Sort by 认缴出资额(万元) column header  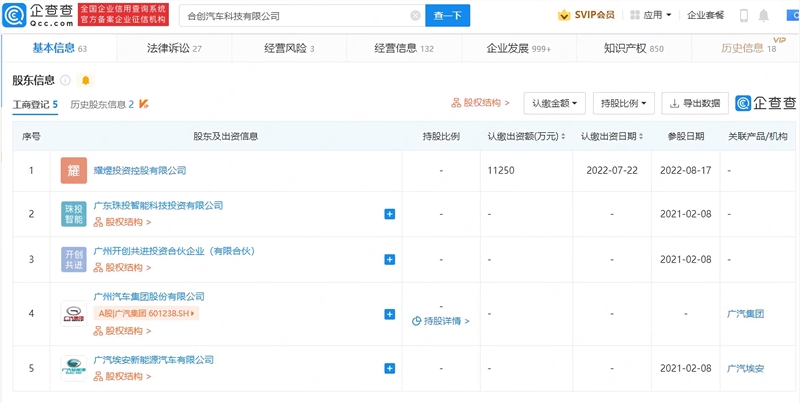[527, 136]
